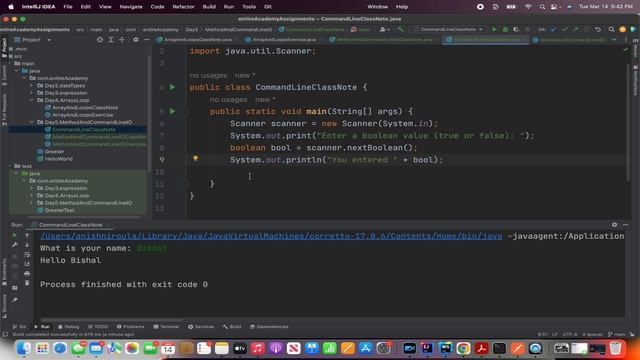The width and height of the screenshot is (640, 360).
Task: Toggle the Notifications side tab on the right edge
Action: (x=636, y=80)
